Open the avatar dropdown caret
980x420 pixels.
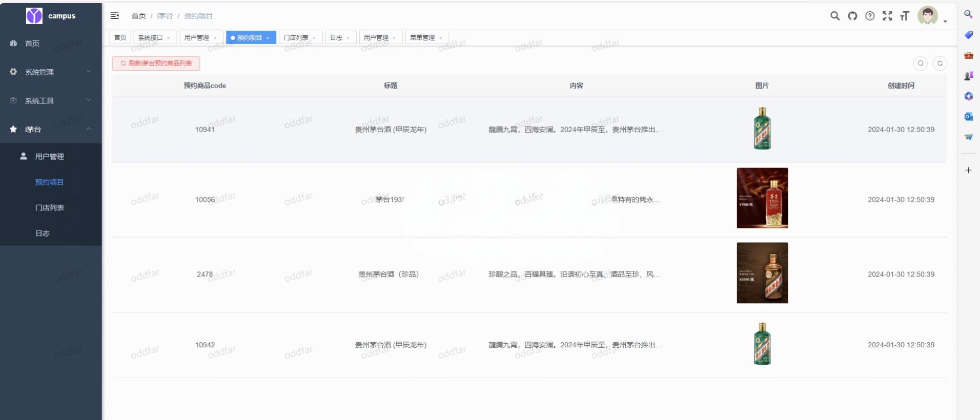[945, 22]
